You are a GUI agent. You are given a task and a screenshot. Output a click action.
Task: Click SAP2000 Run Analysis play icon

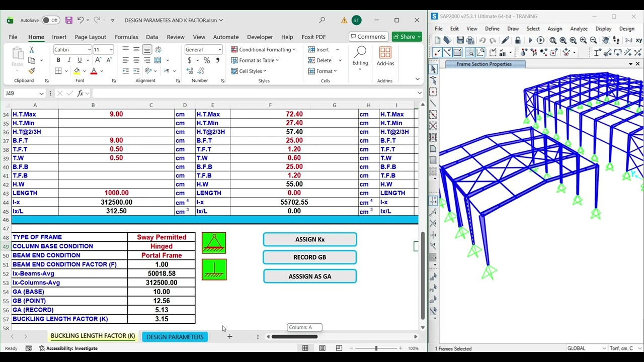click(530, 40)
